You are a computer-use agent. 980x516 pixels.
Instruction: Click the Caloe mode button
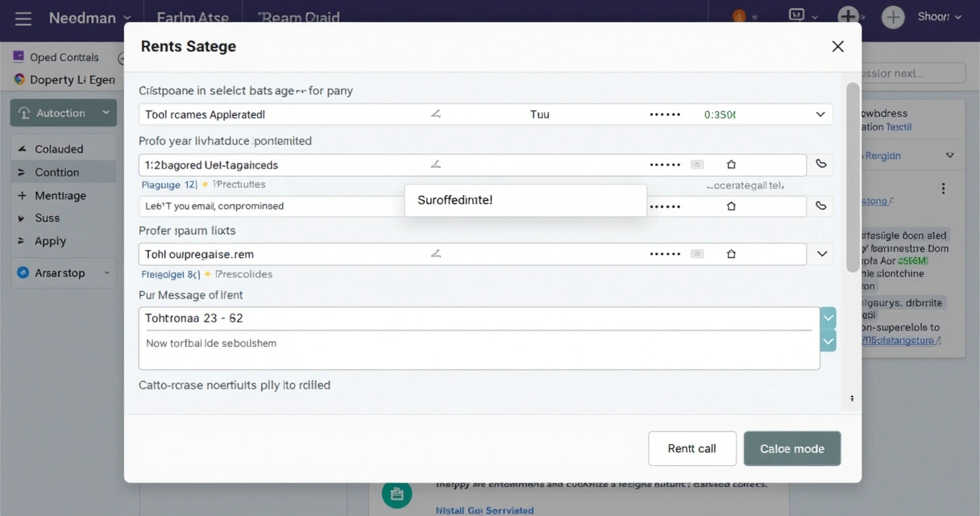(x=792, y=448)
